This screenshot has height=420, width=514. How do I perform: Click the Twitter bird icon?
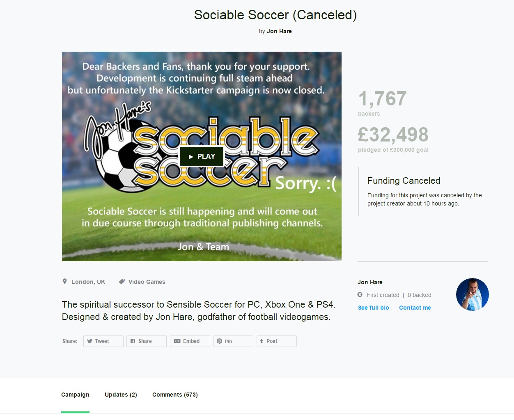[89, 341]
